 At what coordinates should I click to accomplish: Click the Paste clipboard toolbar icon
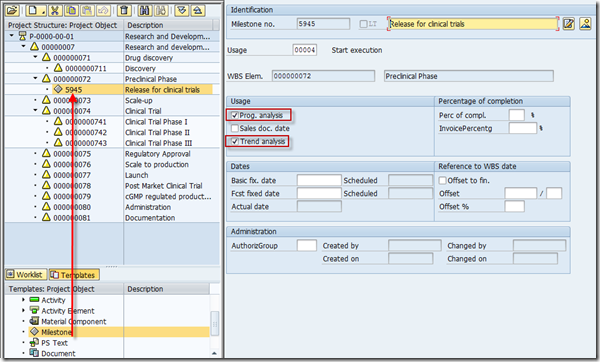87,10
